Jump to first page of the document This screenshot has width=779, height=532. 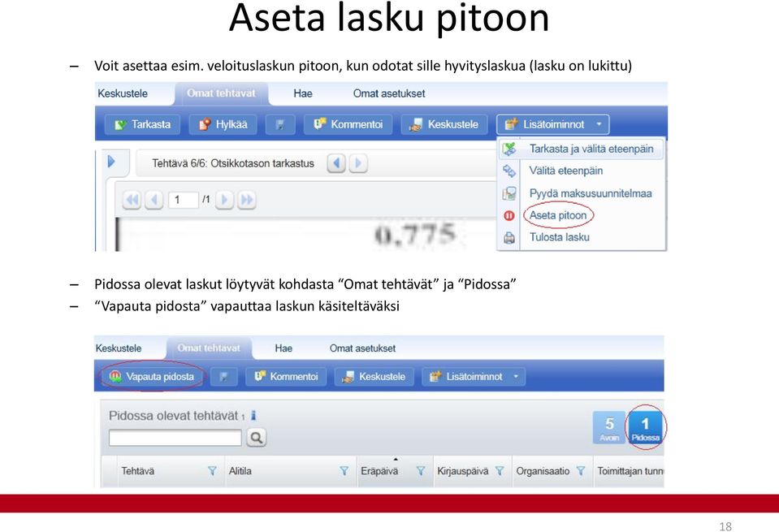[x=132, y=200]
